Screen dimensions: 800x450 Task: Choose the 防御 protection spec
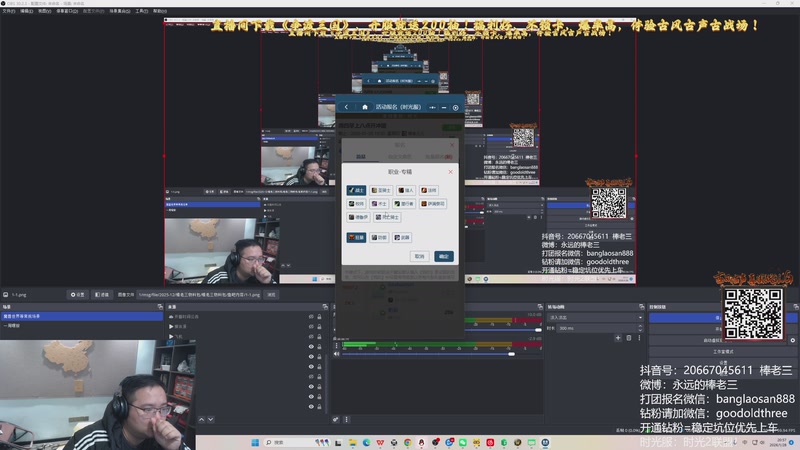[379, 237]
